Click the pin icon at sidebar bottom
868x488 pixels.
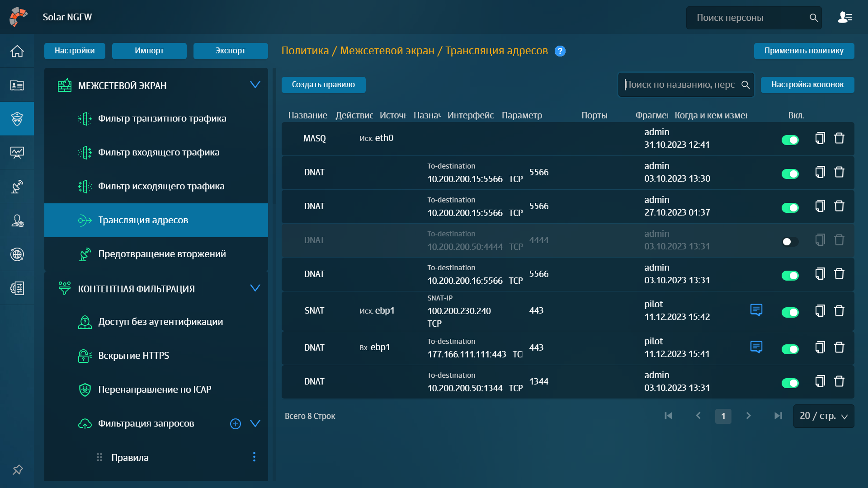pos(17,470)
